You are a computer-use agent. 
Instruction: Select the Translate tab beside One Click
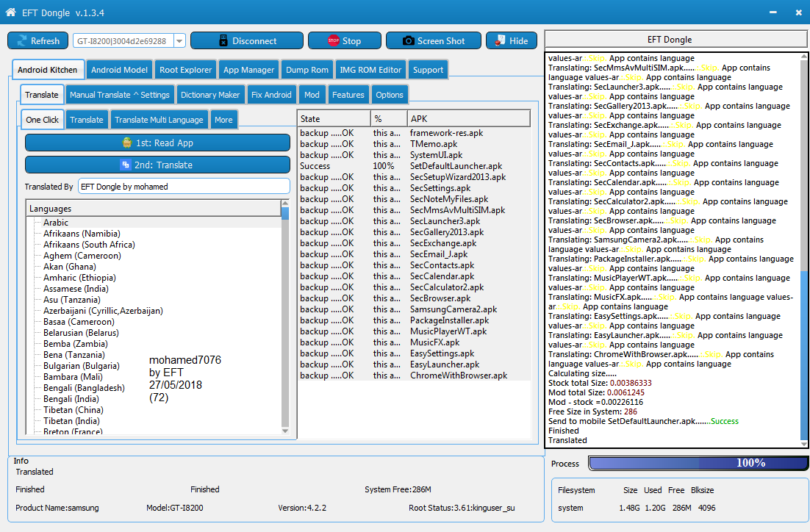coord(87,119)
